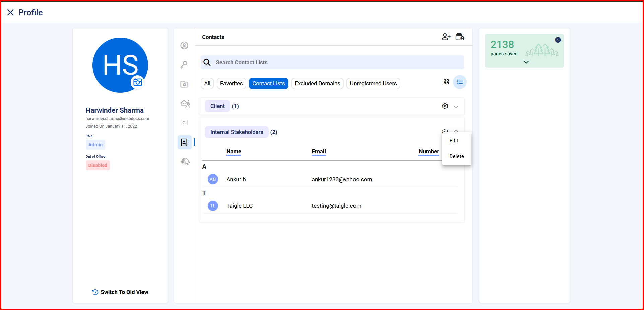Click the notification bells sidebar icon
Image resolution: width=644 pixels, height=310 pixels.
point(185,162)
